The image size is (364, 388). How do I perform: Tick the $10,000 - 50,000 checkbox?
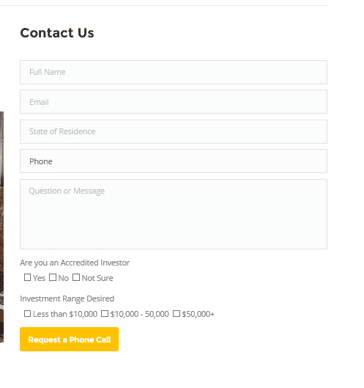coord(105,314)
